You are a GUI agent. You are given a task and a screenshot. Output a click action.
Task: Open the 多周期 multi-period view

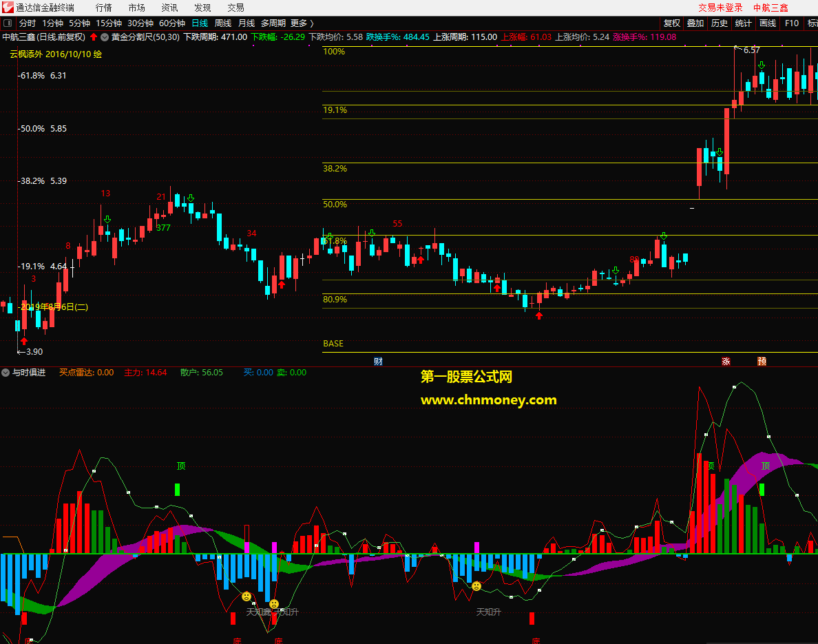(273, 23)
